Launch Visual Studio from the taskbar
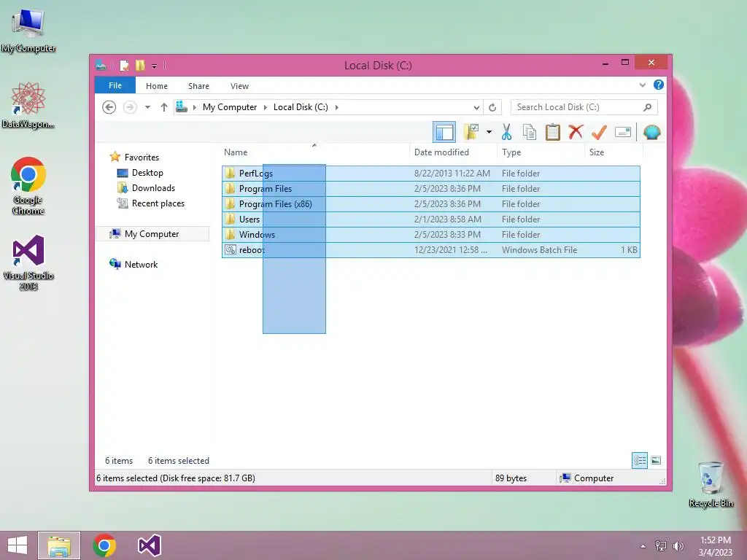 [x=149, y=545]
